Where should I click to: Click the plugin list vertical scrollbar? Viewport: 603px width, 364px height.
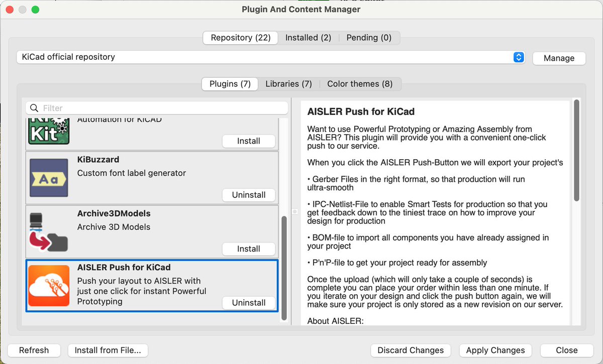tap(284, 269)
